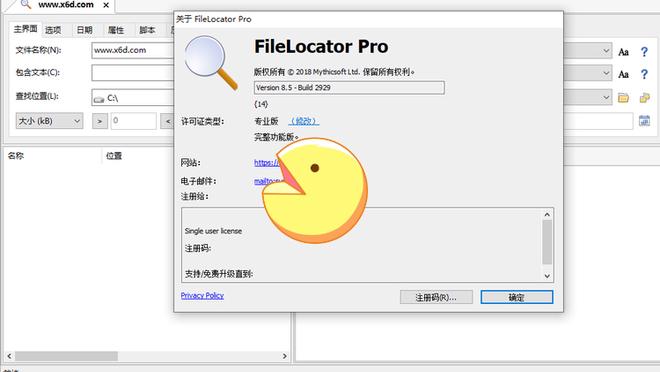Expand the look-in location dropdown arrow

click(606, 97)
